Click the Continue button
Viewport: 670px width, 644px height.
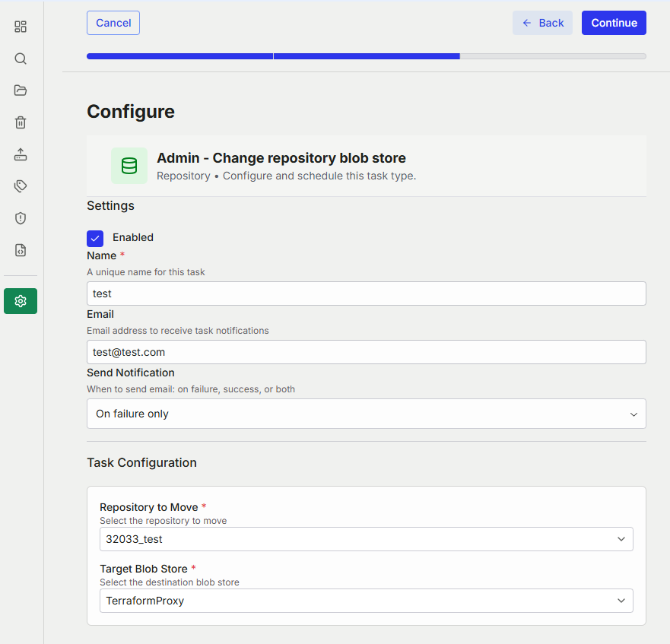614,23
